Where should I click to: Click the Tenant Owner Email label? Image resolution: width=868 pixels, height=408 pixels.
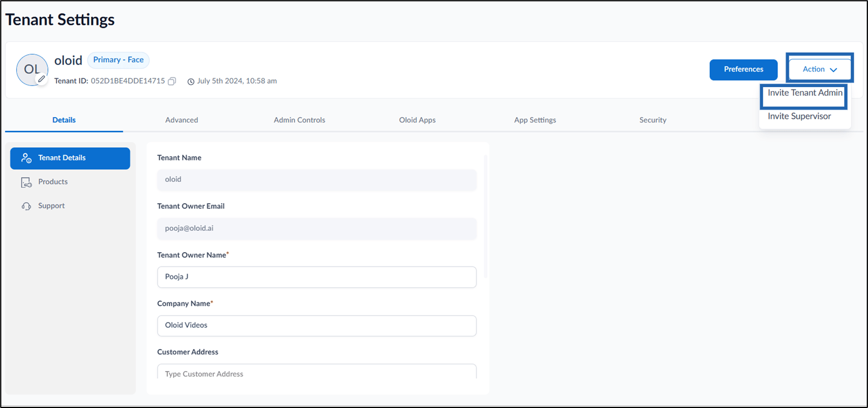(x=191, y=206)
